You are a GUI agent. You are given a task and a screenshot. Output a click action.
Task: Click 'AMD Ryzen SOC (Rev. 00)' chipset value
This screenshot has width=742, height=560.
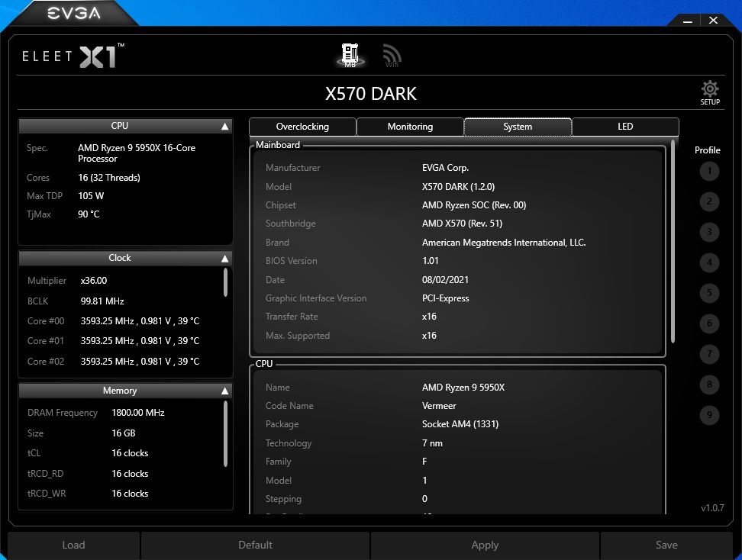click(474, 205)
